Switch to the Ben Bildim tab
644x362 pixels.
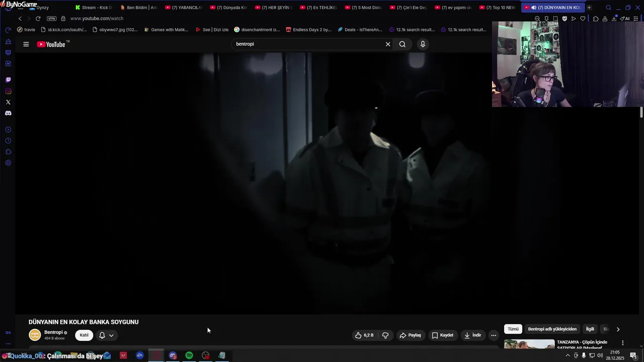[x=138, y=8]
